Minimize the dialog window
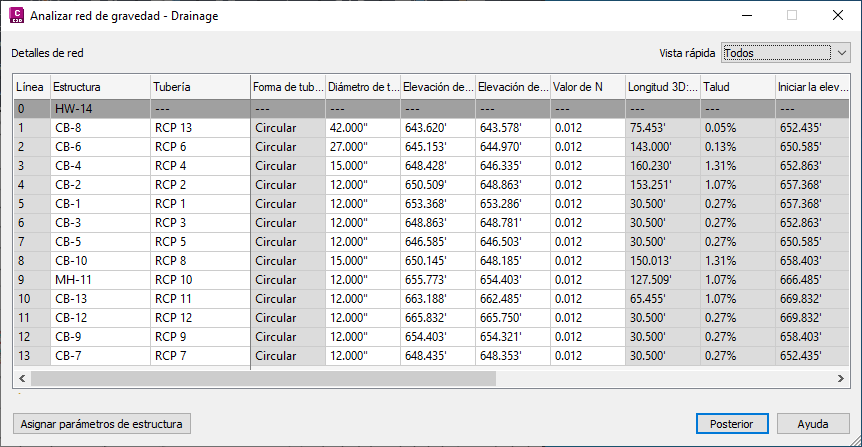 point(747,15)
